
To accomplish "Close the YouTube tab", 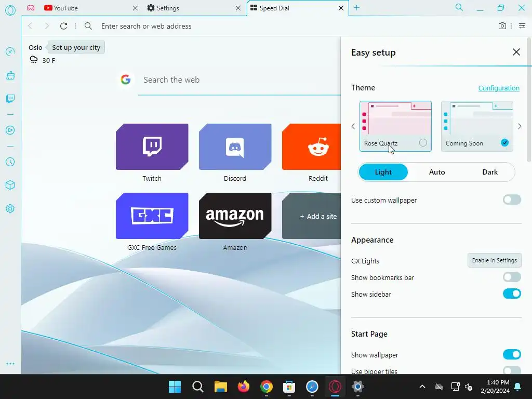I will [x=135, y=8].
